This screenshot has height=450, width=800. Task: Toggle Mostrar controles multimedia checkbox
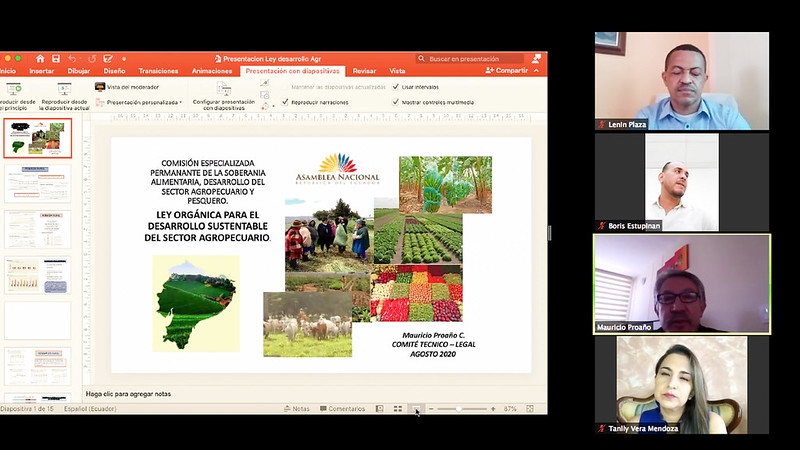click(x=395, y=102)
